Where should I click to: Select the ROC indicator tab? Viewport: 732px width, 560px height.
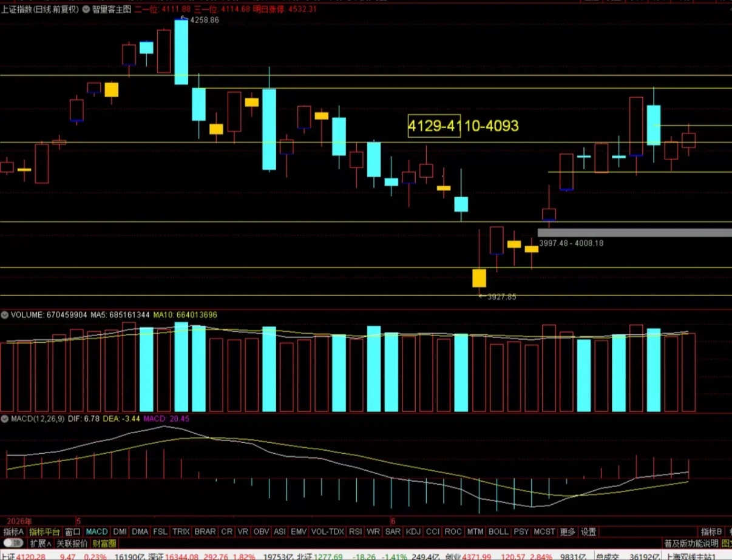[453, 531]
